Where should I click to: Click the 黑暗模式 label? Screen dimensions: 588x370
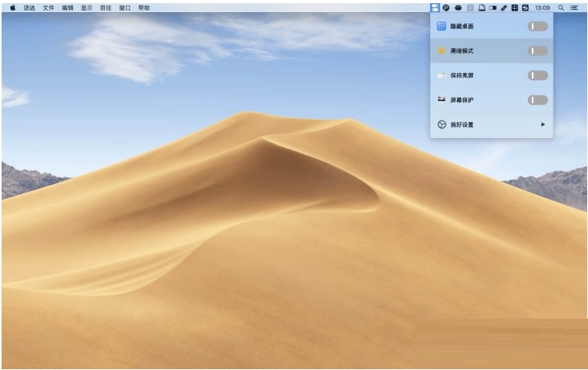461,51
